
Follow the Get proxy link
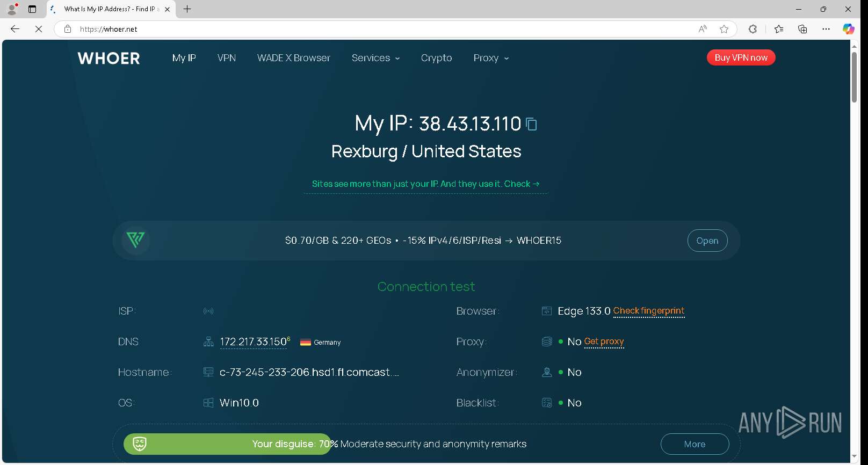point(604,342)
